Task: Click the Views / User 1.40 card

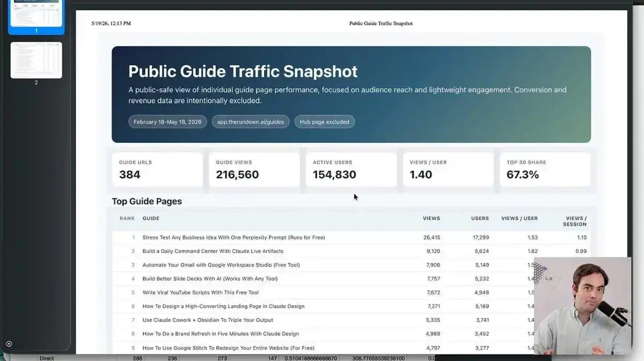Action: [448, 170]
